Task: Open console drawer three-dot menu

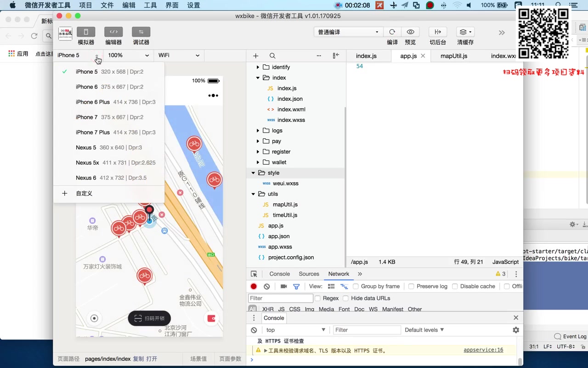Action: coord(254,318)
